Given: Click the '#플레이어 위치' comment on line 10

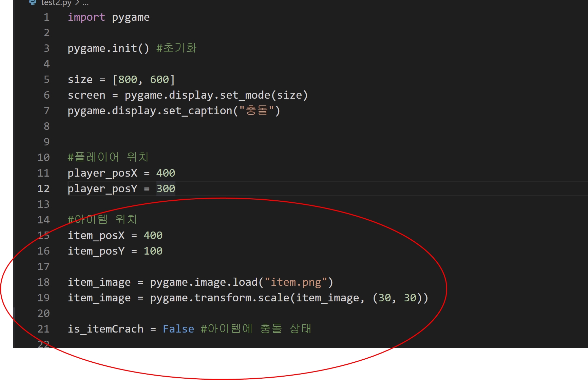Looking at the screenshot, I should pyautogui.click(x=108, y=157).
